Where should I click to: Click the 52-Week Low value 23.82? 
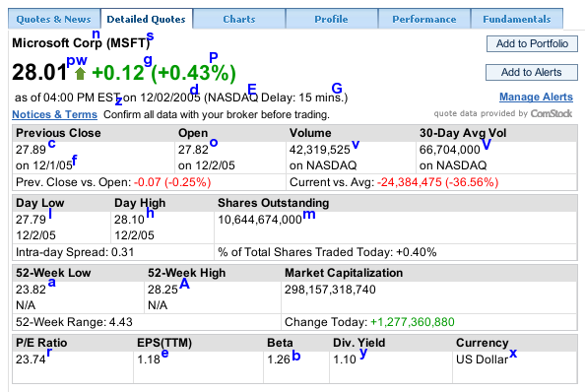(31, 290)
